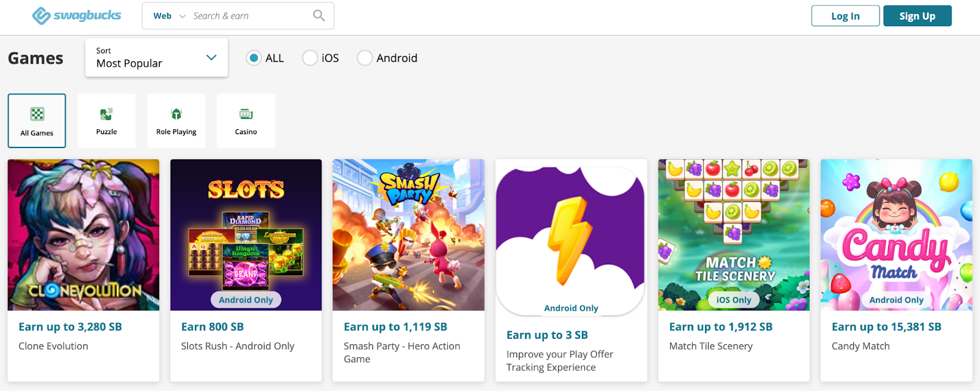Click Slots Rush - Android Only title

(x=238, y=346)
